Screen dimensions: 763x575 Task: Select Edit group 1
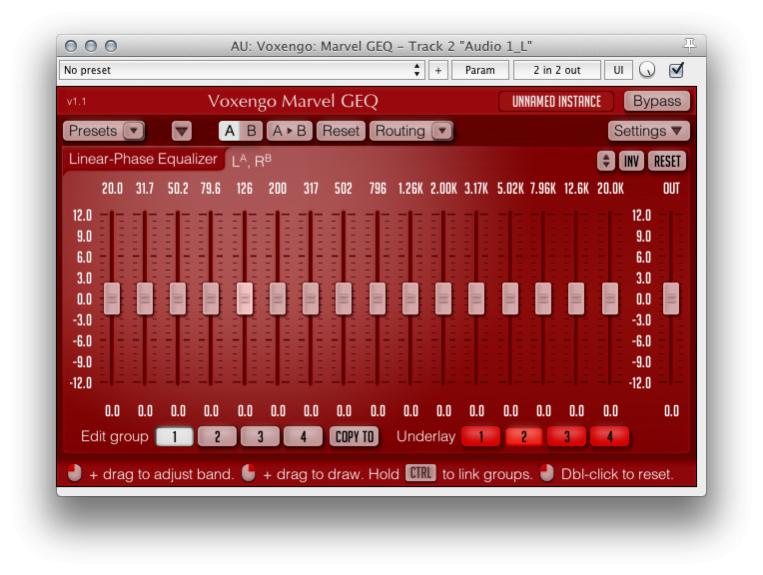(174, 436)
